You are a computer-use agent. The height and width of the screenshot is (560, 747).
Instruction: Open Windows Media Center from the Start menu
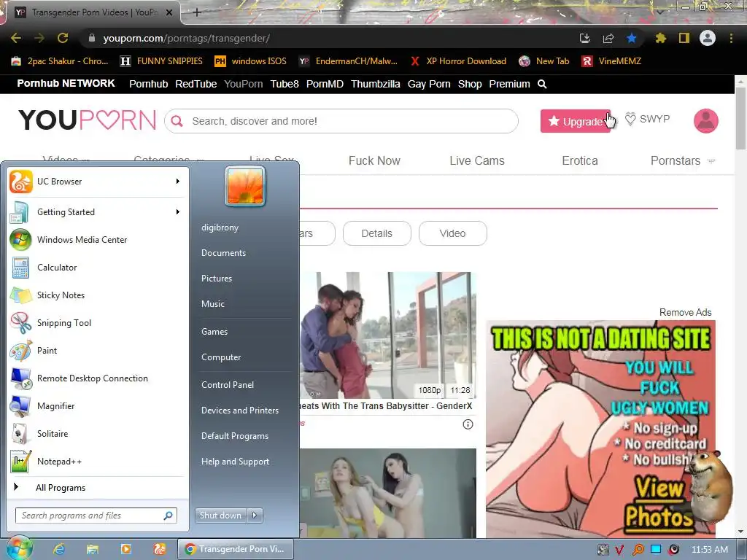98,239
